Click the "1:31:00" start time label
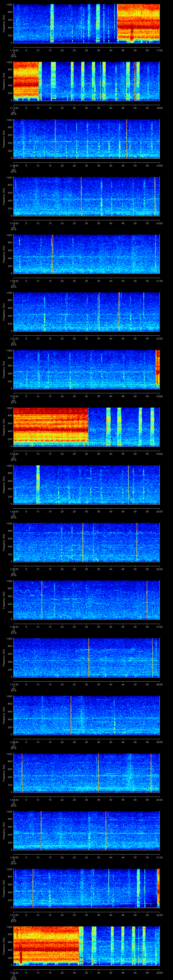Viewport: 173px width, 980px height. 14,915
